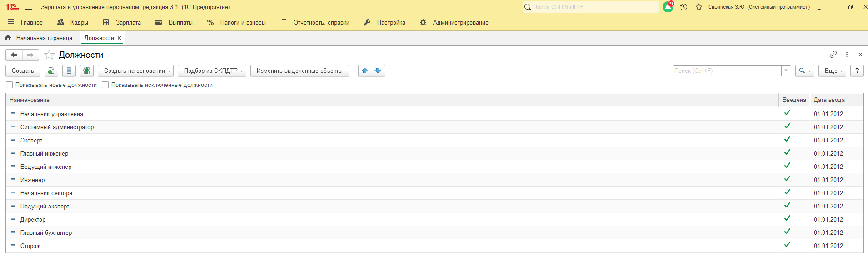
Task: Click the list search field Поиск (Ctrl+F)
Action: coord(727,71)
